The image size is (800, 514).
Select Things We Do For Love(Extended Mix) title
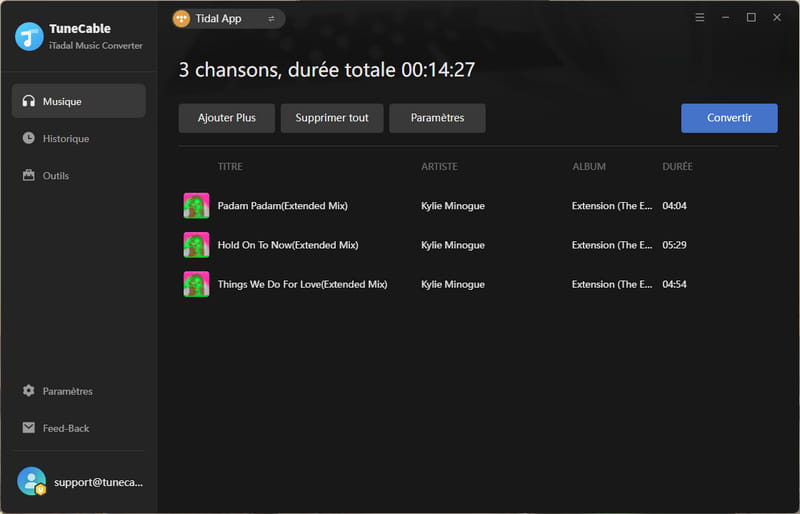pos(303,284)
